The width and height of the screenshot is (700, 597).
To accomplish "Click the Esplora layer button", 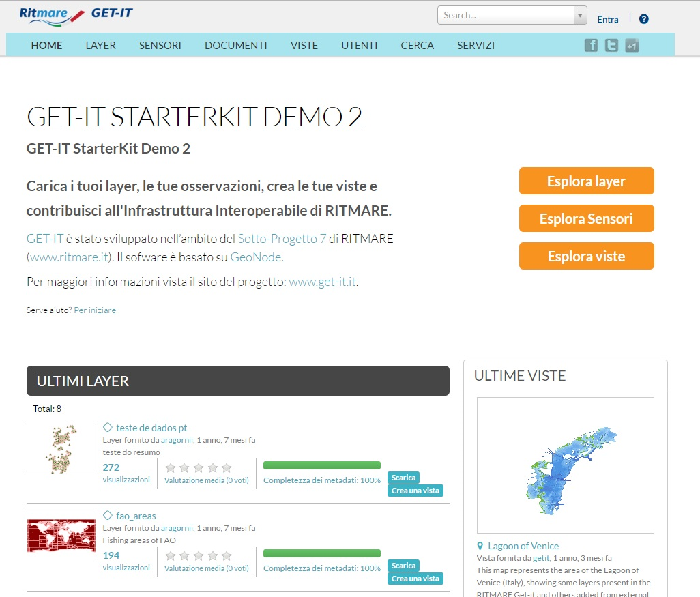I will [586, 181].
